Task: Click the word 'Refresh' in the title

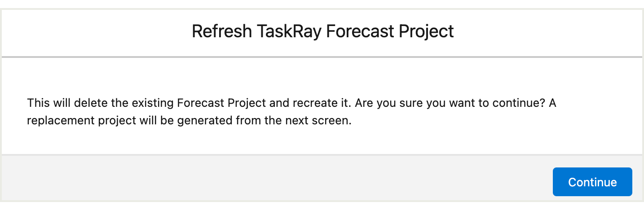Action: 221,32
